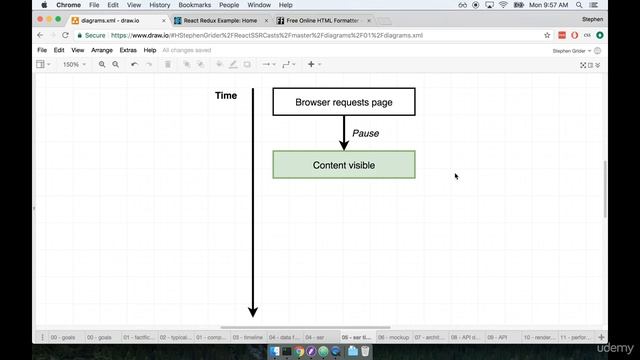Image resolution: width=640 pixels, height=360 pixels.
Task: Open the connection arrow style dropdown
Action: pyautogui.click(x=269, y=64)
